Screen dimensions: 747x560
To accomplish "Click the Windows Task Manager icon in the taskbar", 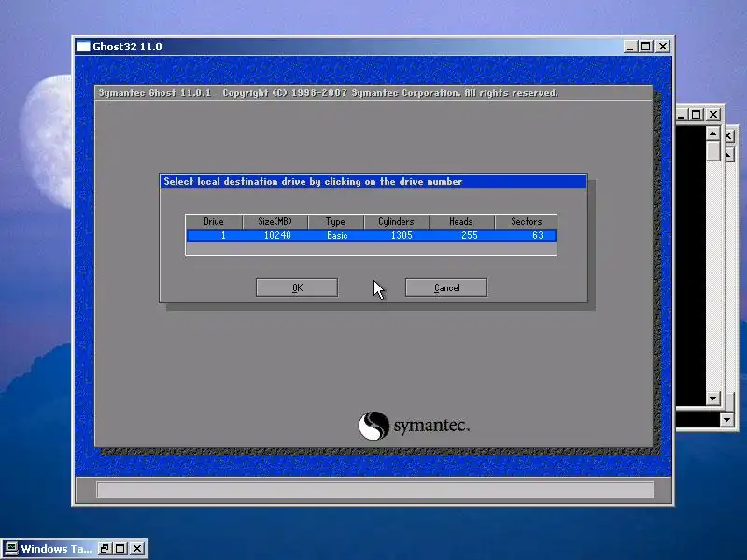I will pyautogui.click(x=10, y=549).
